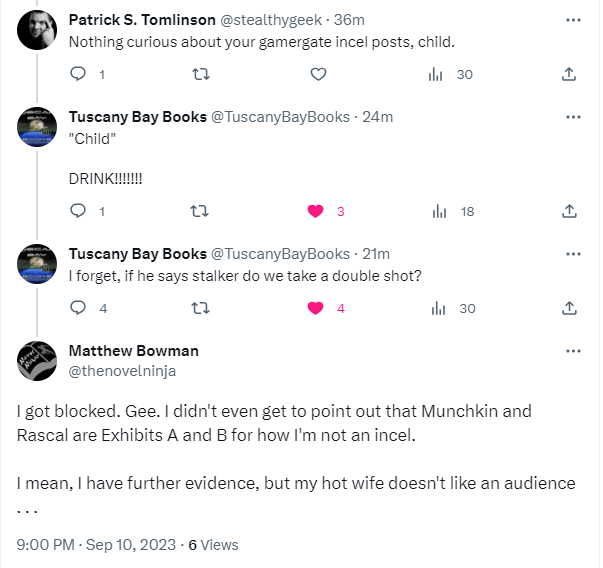This screenshot has height=568, width=603.
Task: Click Patrick S. Tomlinson's avatar photo
Action: coord(37,35)
